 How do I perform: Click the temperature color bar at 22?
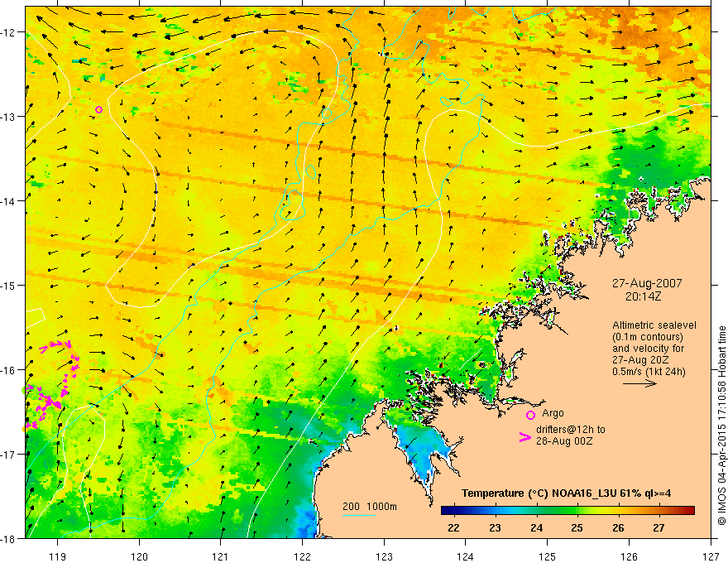pyautogui.click(x=453, y=511)
